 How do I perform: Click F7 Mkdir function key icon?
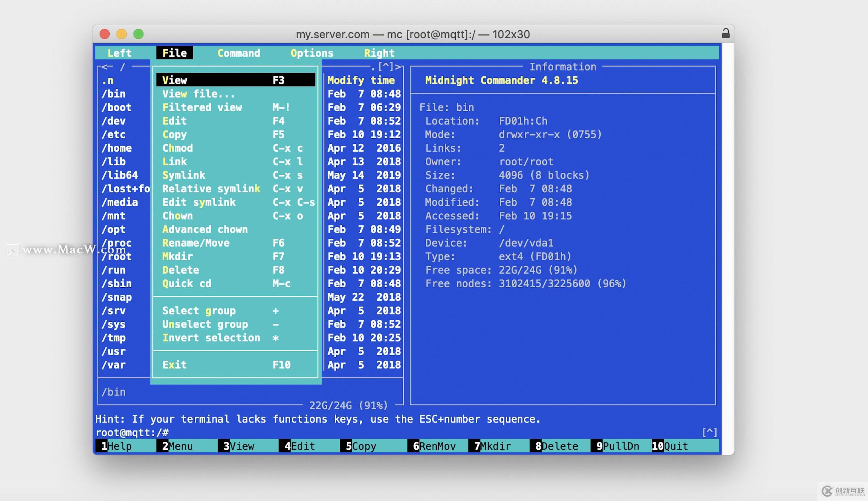[x=497, y=446]
